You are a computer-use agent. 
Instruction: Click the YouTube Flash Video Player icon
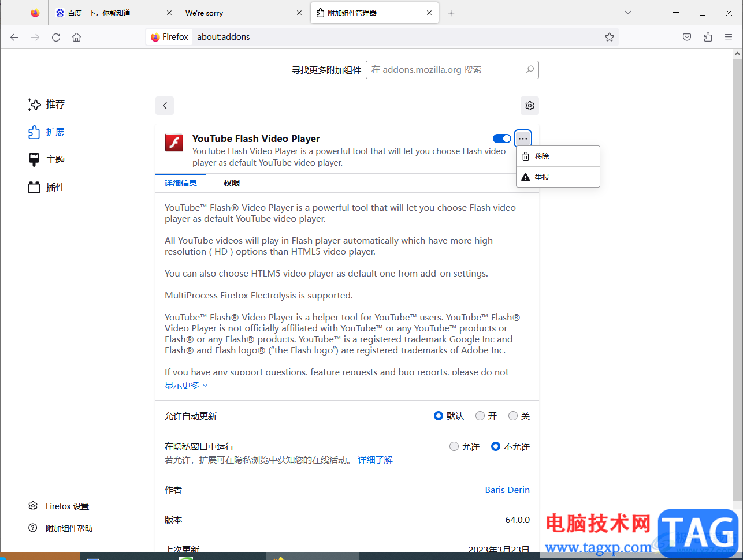pos(174,143)
